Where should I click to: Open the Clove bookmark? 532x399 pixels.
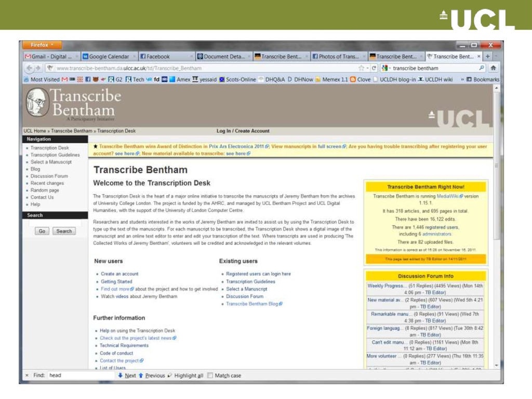pyautogui.click(x=361, y=79)
